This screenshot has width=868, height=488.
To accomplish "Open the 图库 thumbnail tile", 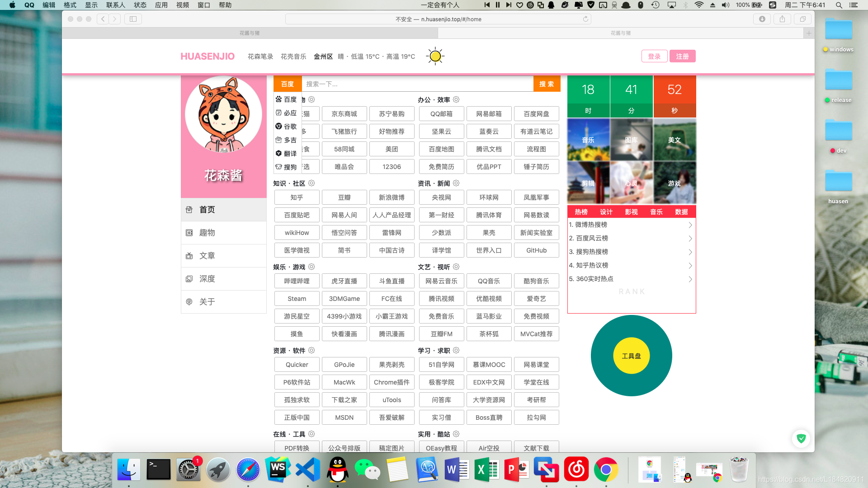I will click(x=632, y=140).
